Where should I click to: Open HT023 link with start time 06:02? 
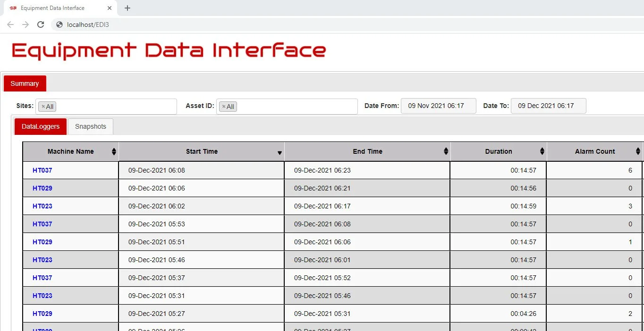click(42, 206)
